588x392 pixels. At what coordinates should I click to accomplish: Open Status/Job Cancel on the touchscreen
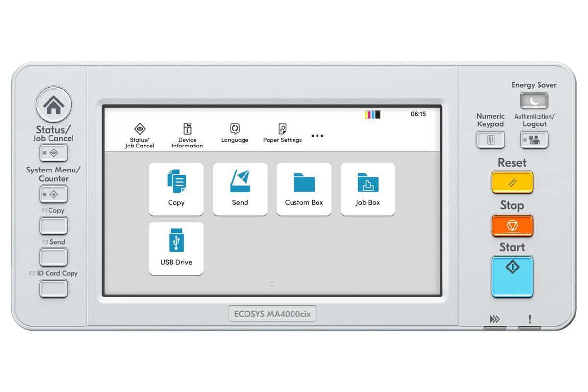140,136
